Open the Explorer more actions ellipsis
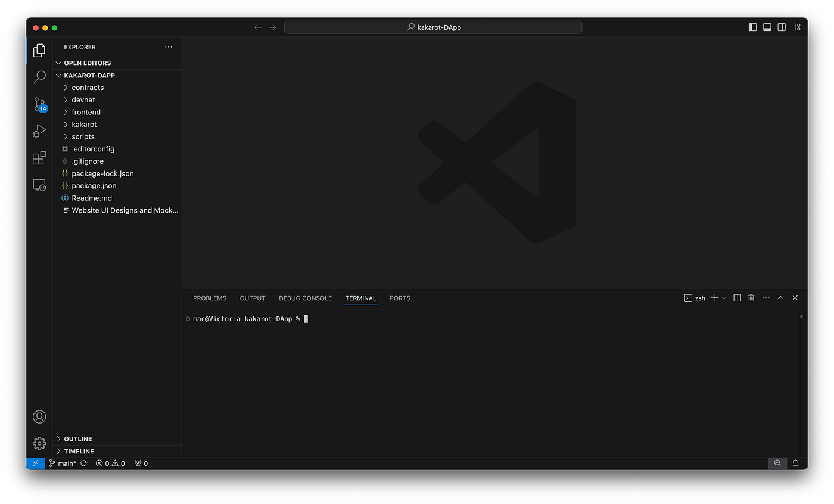834x504 pixels. pyautogui.click(x=169, y=47)
